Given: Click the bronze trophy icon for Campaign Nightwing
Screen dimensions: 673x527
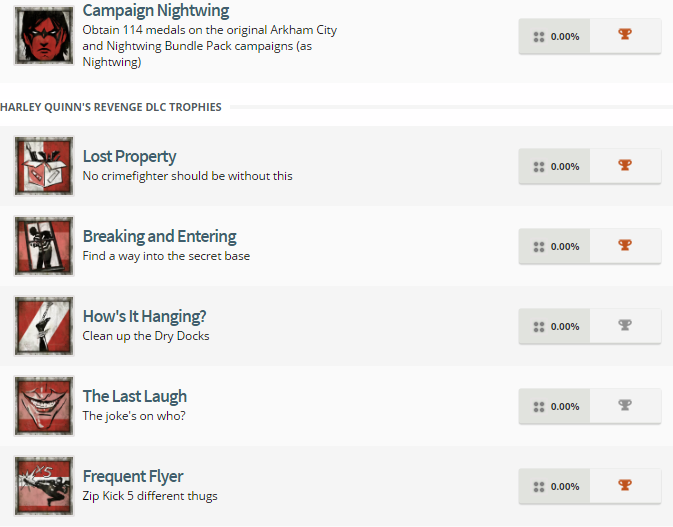Looking at the screenshot, I should (x=625, y=36).
